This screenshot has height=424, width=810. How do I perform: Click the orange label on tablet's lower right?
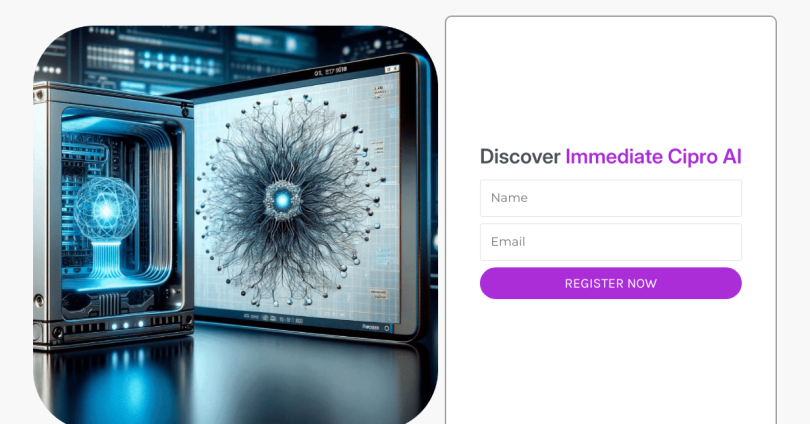(x=379, y=294)
